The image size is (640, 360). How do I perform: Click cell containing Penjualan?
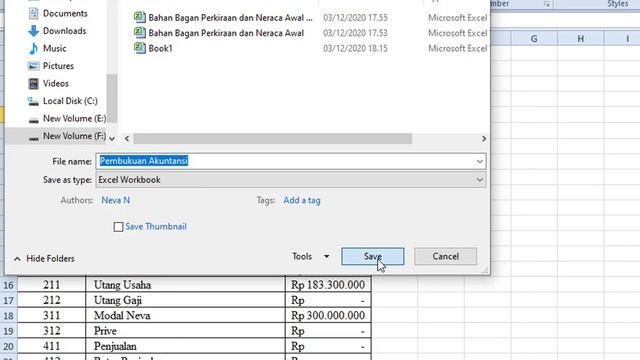(x=185, y=347)
